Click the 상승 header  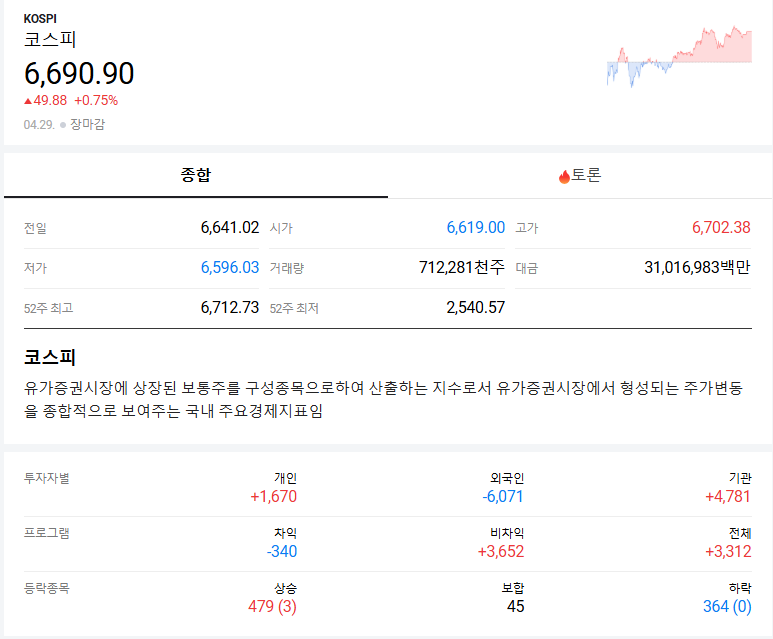tap(285, 588)
